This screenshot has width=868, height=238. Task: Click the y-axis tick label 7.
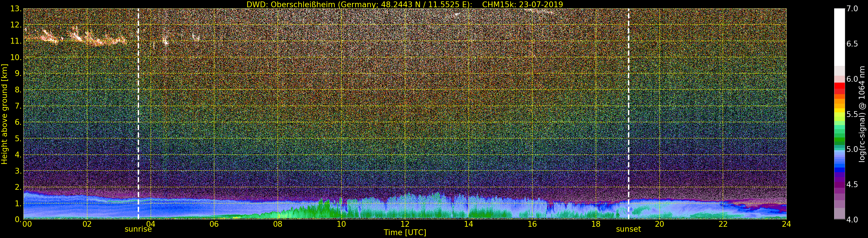point(18,106)
